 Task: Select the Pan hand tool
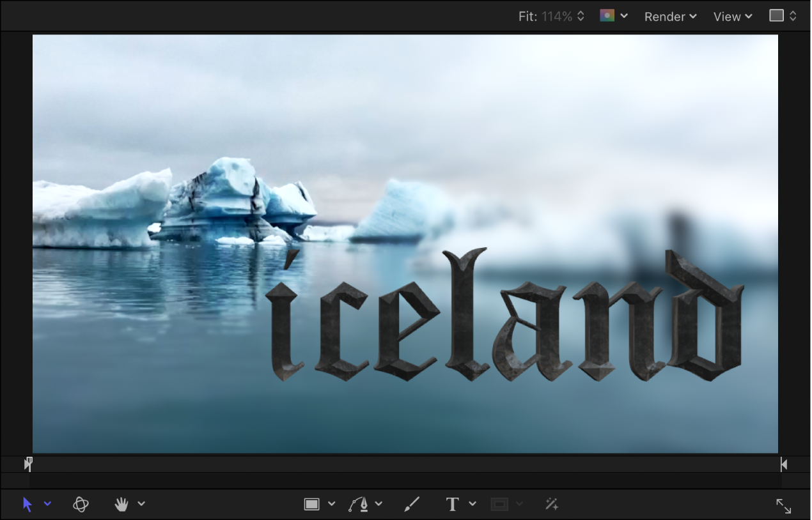pyautogui.click(x=121, y=504)
